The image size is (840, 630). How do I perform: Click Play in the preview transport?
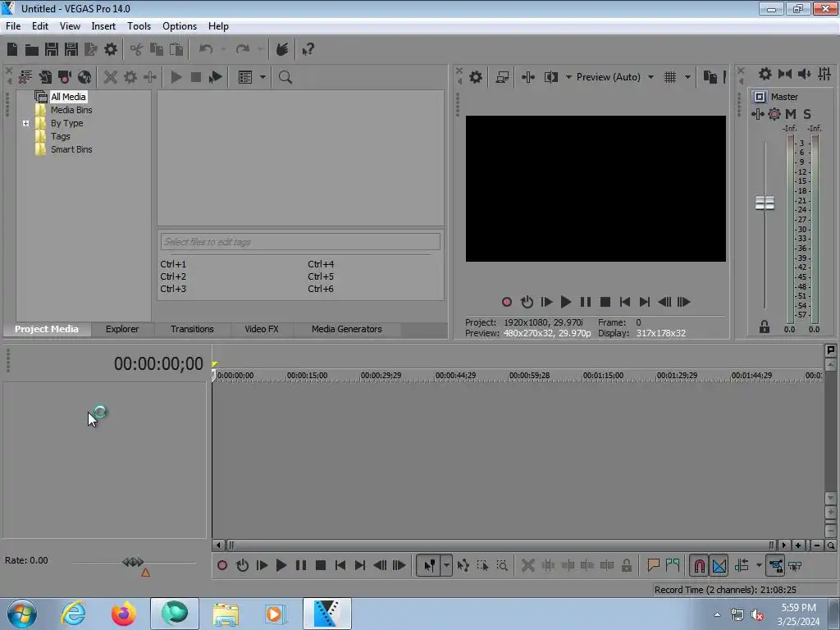566,302
